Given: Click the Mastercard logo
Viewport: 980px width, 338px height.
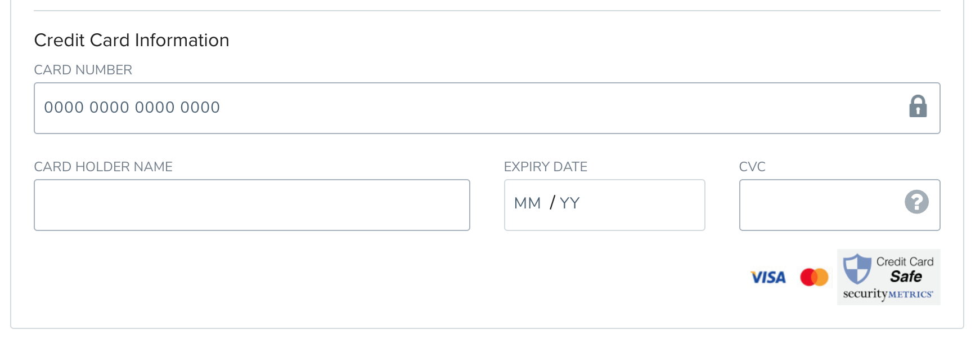Looking at the screenshot, I should pos(814,277).
